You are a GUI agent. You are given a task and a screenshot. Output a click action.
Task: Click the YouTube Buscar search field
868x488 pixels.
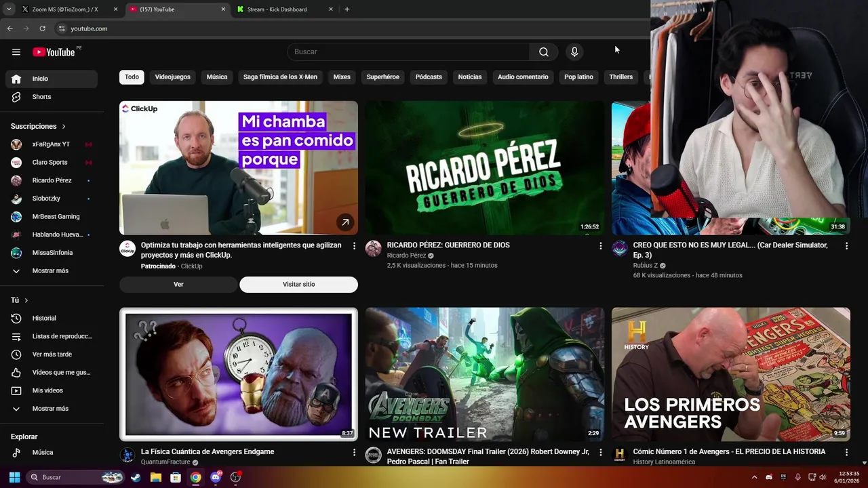click(x=408, y=52)
